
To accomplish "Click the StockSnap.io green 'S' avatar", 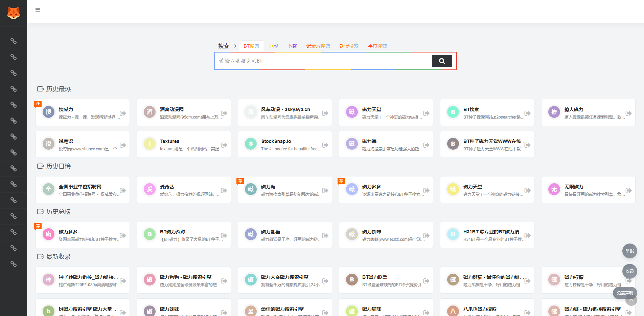I will tap(251, 144).
